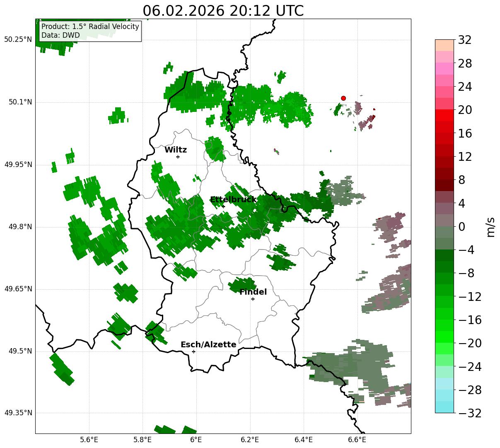
Task: Click the colorbar tick label −12
Action: pos(470,297)
